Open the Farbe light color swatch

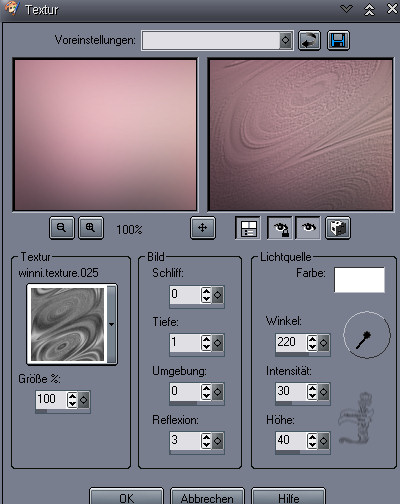359,280
